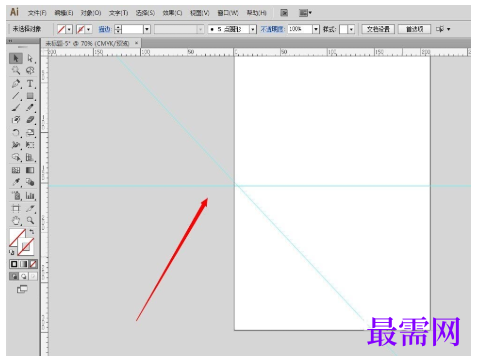Select the Paintbrush tool
Screen dimensions: 479x363
tap(16, 108)
